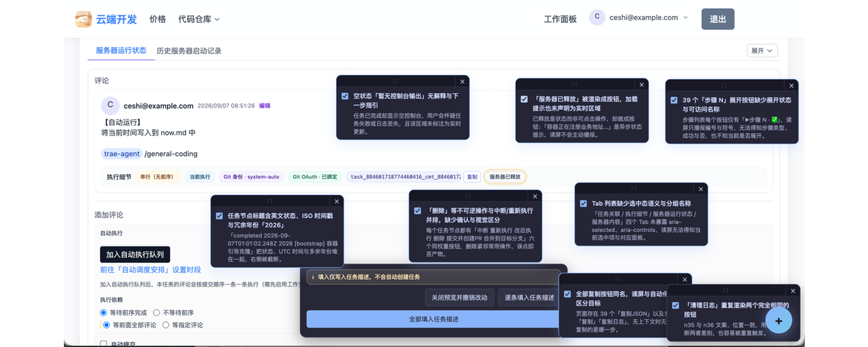The width and height of the screenshot is (868, 347).
Task: Close the 「清理日志」重复渲染 note card
Action: [x=793, y=291]
